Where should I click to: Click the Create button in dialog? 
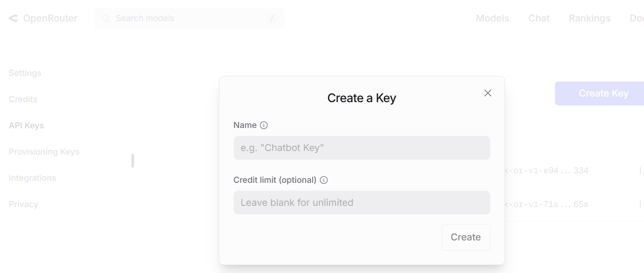point(466,237)
